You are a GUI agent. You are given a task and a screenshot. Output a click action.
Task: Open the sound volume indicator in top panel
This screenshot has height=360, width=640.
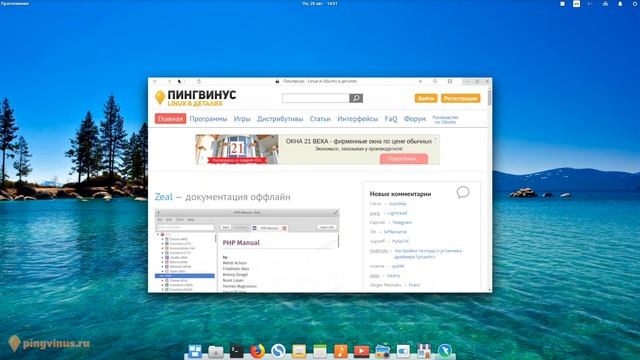click(x=590, y=4)
